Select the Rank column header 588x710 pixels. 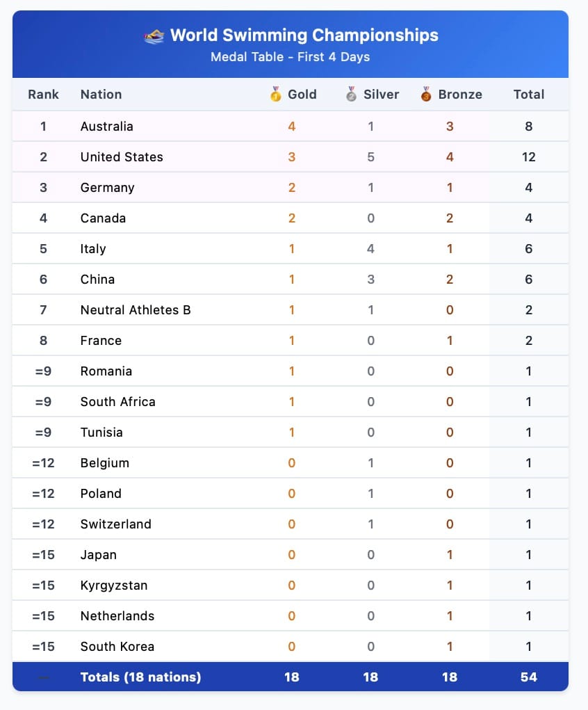(x=44, y=94)
